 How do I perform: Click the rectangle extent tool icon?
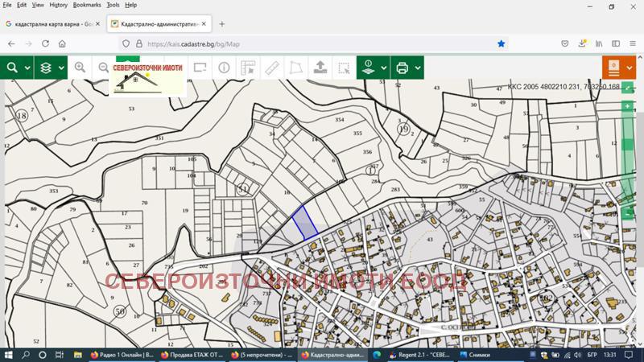(x=200, y=68)
